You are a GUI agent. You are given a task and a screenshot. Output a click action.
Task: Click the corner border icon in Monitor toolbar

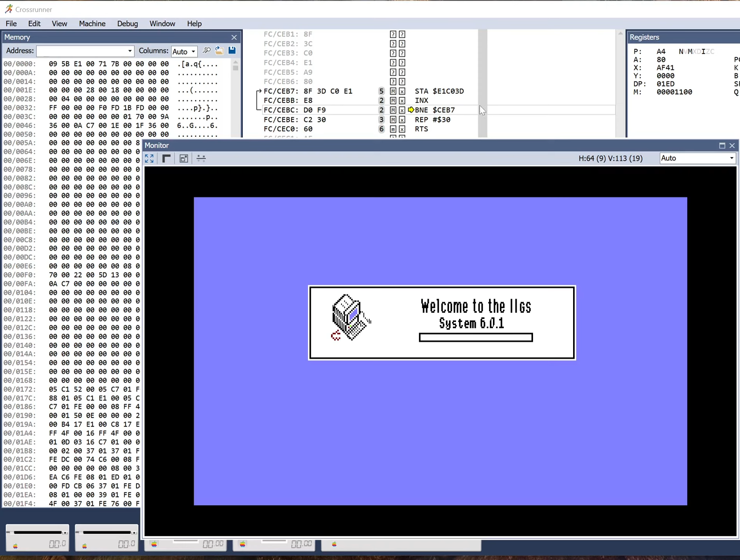pos(167,158)
